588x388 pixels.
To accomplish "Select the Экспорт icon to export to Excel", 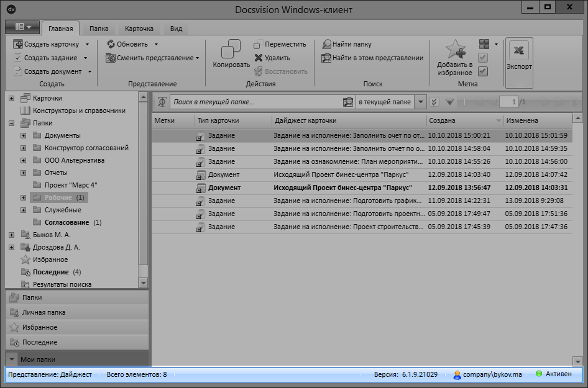I will [x=518, y=51].
